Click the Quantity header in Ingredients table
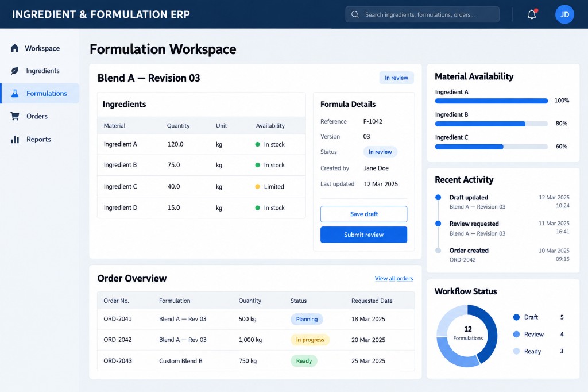588x392 pixels. 178,126
